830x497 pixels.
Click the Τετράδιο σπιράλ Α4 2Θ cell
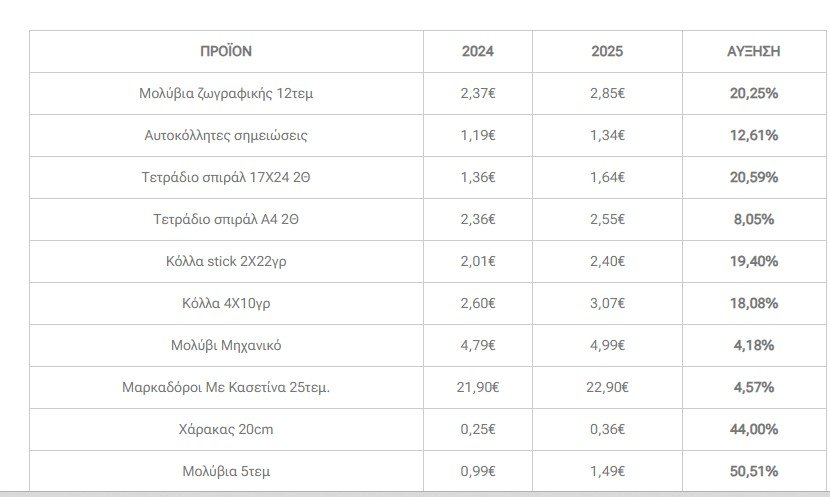point(226,219)
